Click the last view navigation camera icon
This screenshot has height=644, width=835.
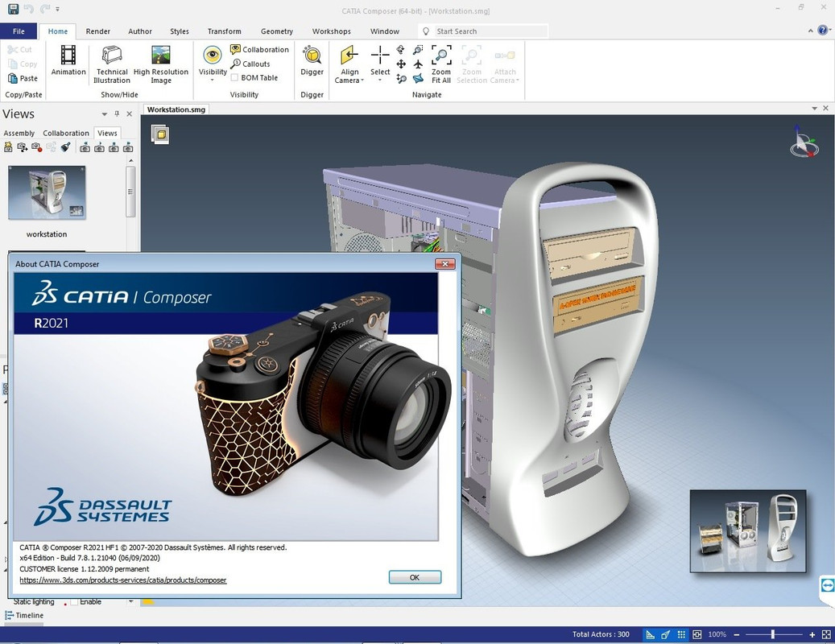128,147
